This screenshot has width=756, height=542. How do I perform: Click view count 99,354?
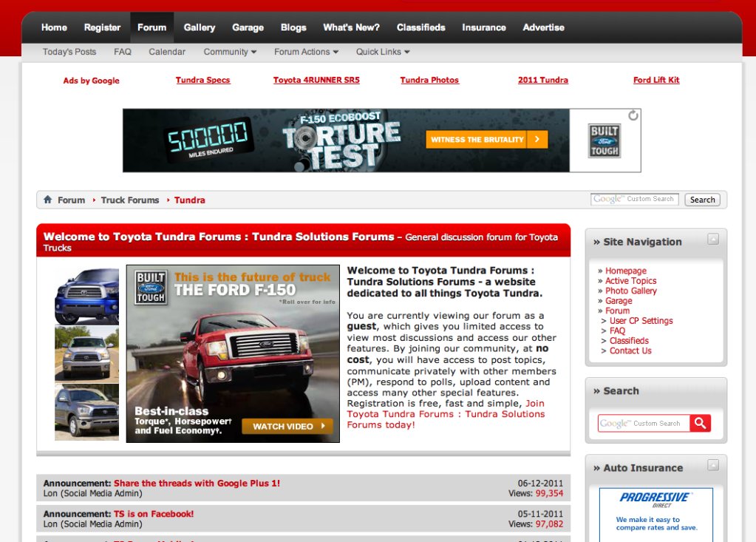(x=549, y=493)
